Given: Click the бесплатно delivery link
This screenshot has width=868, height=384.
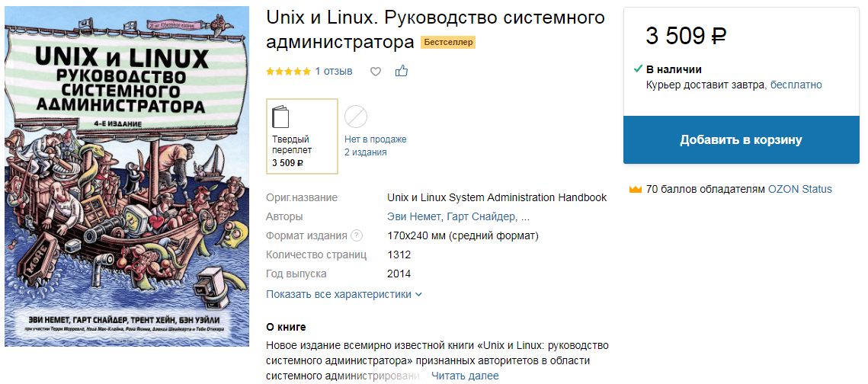Looking at the screenshot, I should [796, 85].
